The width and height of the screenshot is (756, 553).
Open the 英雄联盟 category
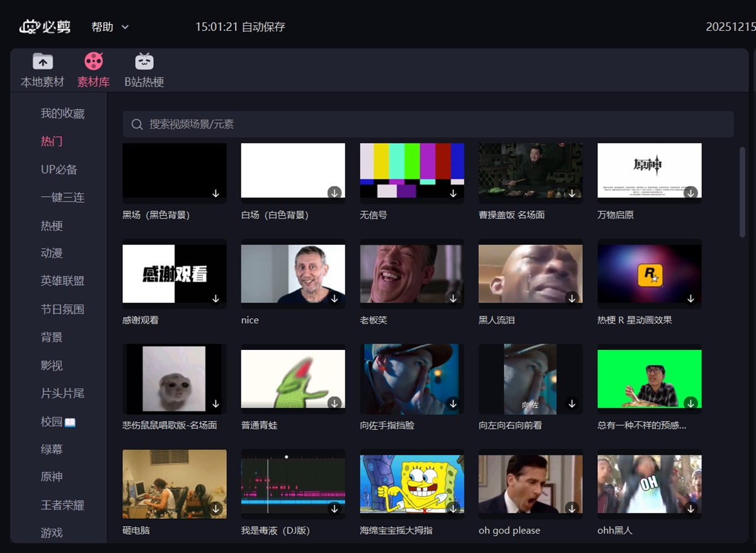(62, 281)
